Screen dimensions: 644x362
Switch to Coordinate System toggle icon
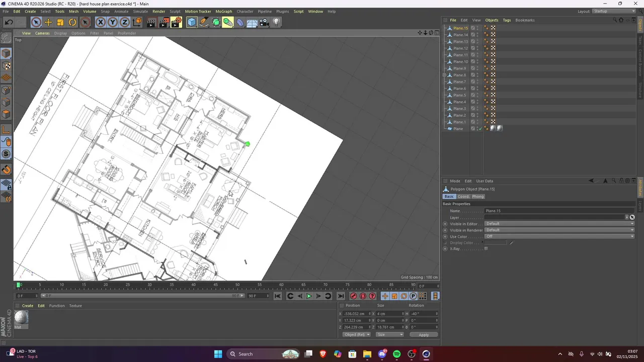pos(137,22)
